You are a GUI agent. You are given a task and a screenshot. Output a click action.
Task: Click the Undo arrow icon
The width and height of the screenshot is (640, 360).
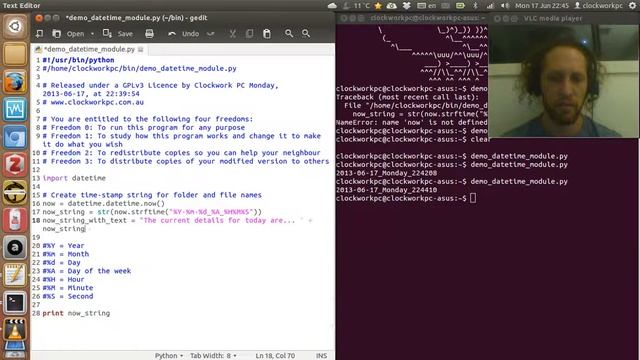[x=172, y=33]
